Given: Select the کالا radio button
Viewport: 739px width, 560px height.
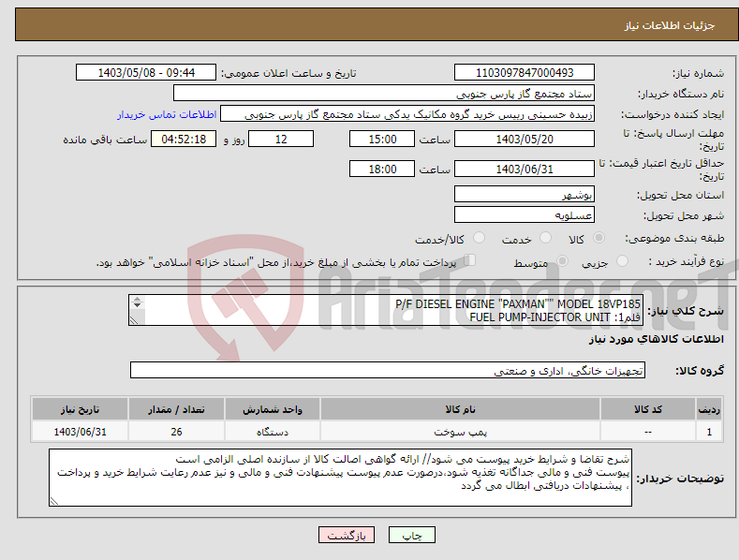Looking at the screenshot, I should (x=599, y=238).
